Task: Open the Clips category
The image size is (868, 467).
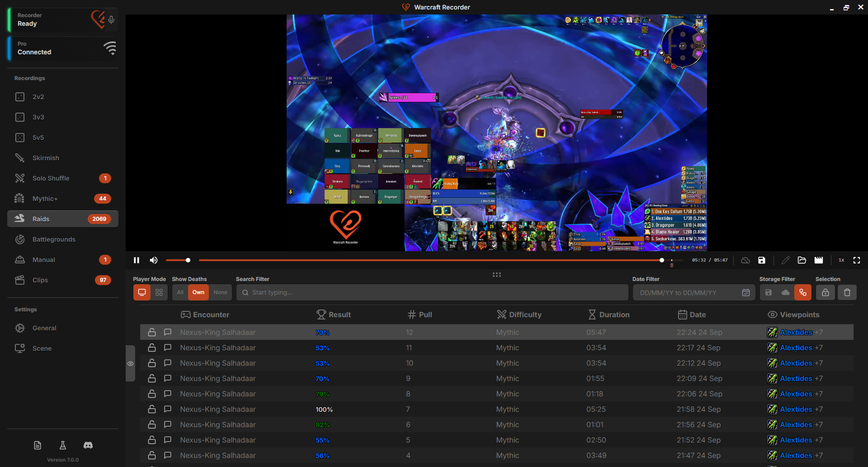Action: tap(63, 280)
